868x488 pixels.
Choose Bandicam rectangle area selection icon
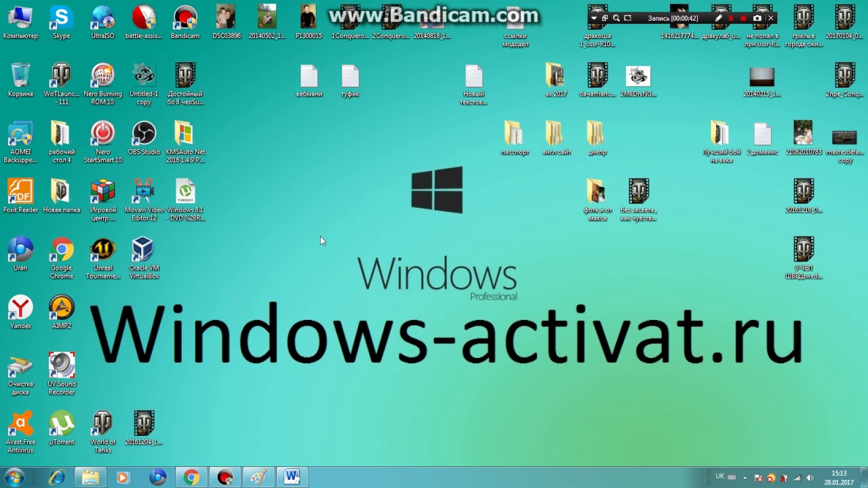627,18
